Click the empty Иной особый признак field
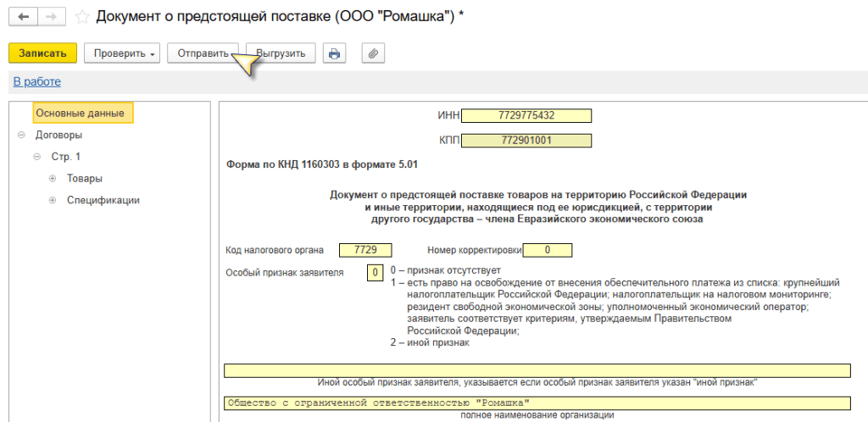This screenshot has width=868, height=422. [x=537, y=370]
